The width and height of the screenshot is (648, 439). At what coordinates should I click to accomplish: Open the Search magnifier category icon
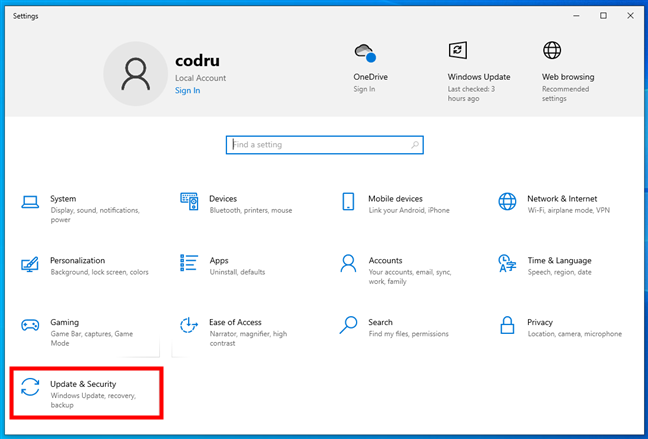point(348,325)
